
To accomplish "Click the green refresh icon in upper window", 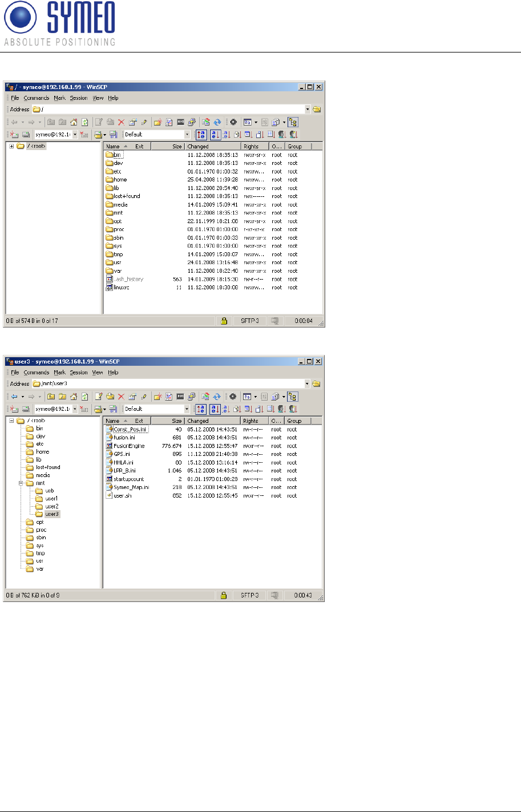I will pyautogui.click(x=85, y=122).
